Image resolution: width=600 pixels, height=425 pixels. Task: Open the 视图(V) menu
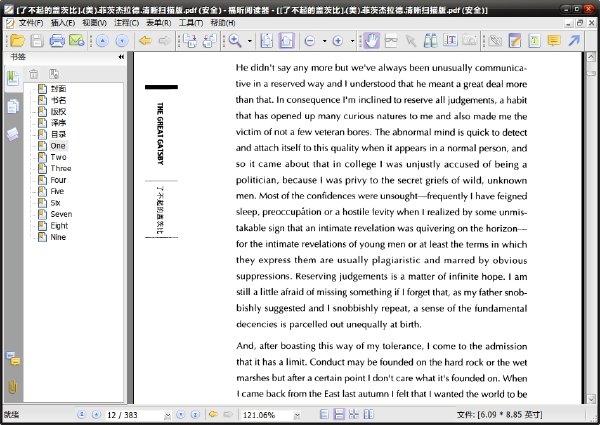pos(95,23)
